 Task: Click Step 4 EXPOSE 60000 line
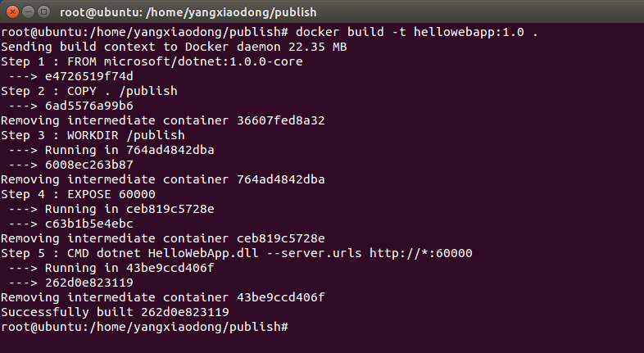click(x=78, y=194)
